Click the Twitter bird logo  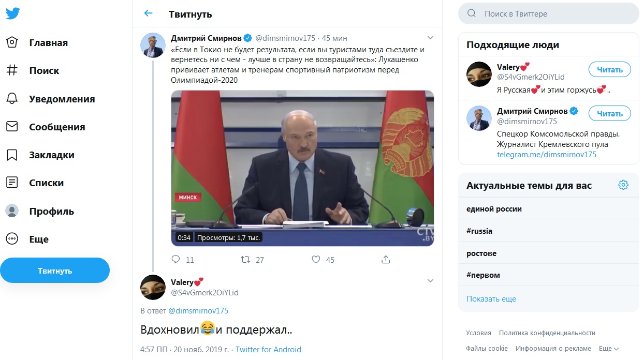click(x=12, y=13)
